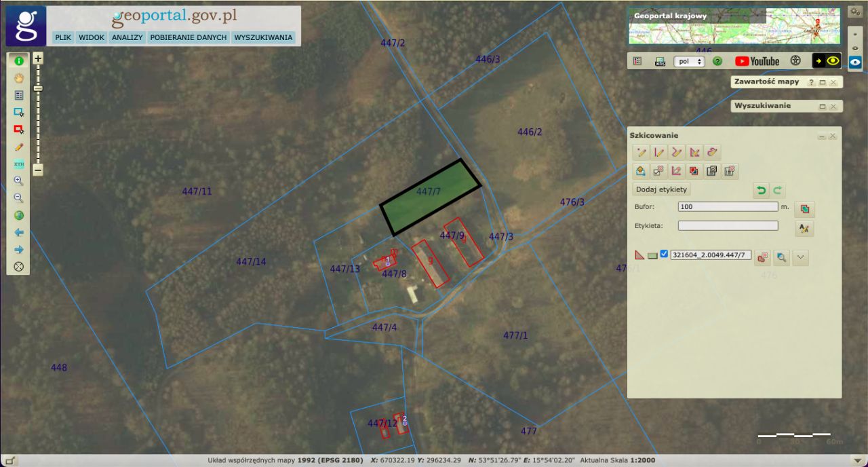The height and width of the screenshot is (467, 868).
Task: Select the draw polyline sketch tool
Action: (x=676, y=152)
